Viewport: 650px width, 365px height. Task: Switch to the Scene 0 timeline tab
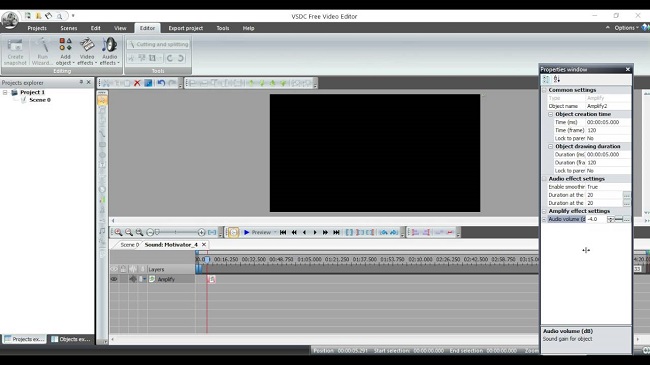tap(129, 245)
